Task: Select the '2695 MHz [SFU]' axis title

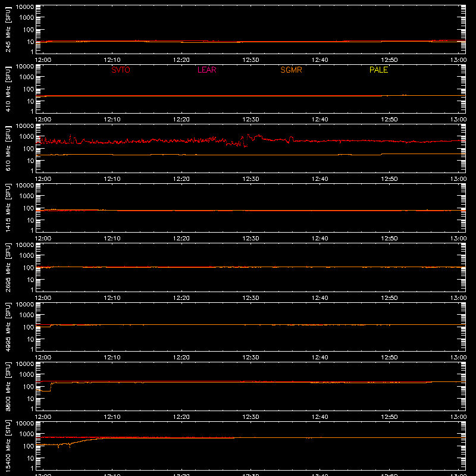Action: pyautogui.click(x=8, y=267)
